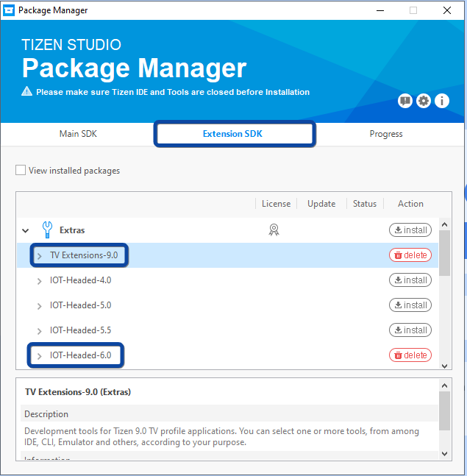This screenshot has height=476, width=467.
Task: Click the description panel scrollbar thumb
Action: [x=444, y=411]
